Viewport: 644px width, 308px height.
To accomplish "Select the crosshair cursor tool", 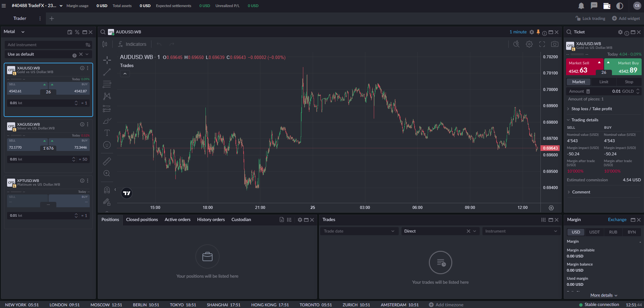I will pyautogui.click(x=107, y=60).
